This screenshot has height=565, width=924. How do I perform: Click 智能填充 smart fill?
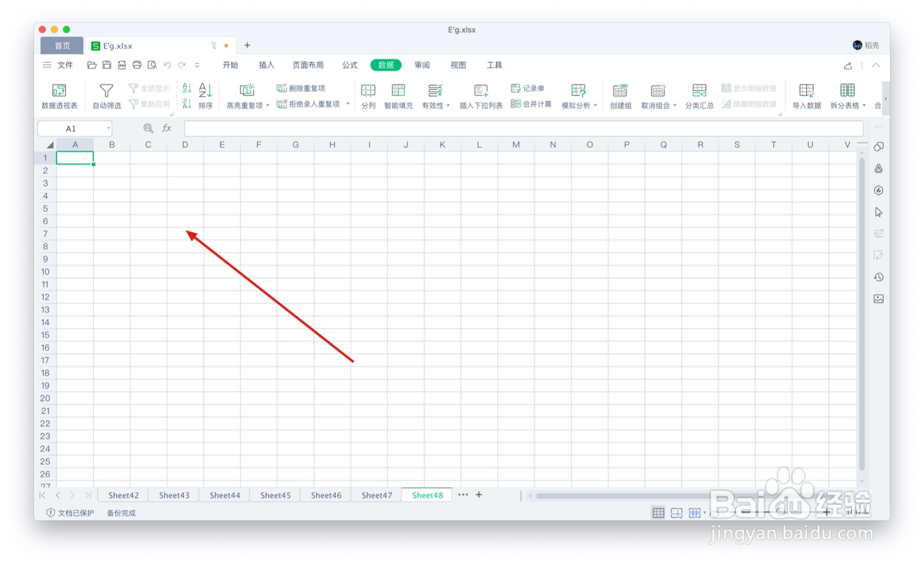[x=398, y=96]
